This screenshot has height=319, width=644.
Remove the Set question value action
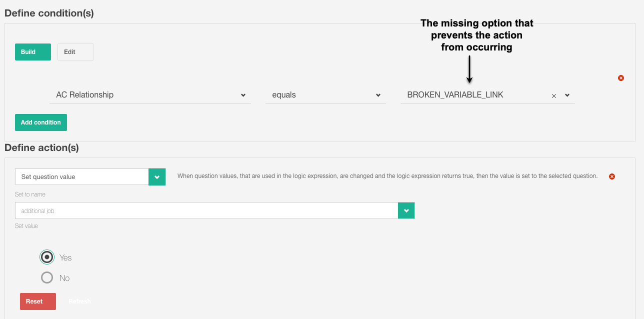(611, 176)
